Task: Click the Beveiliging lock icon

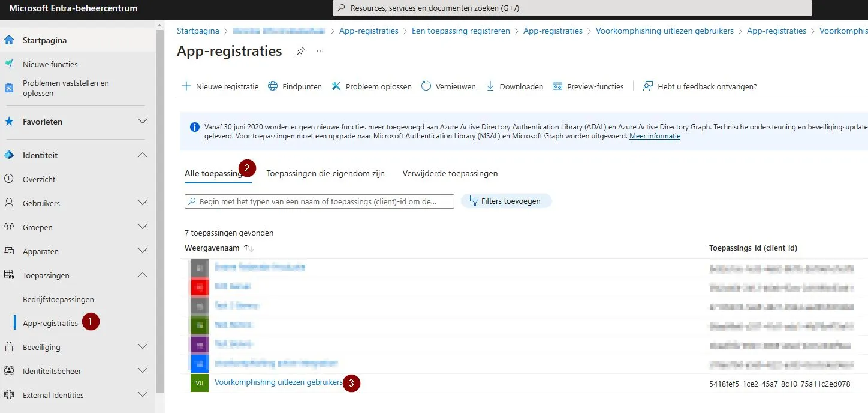Action: (9, 347)
